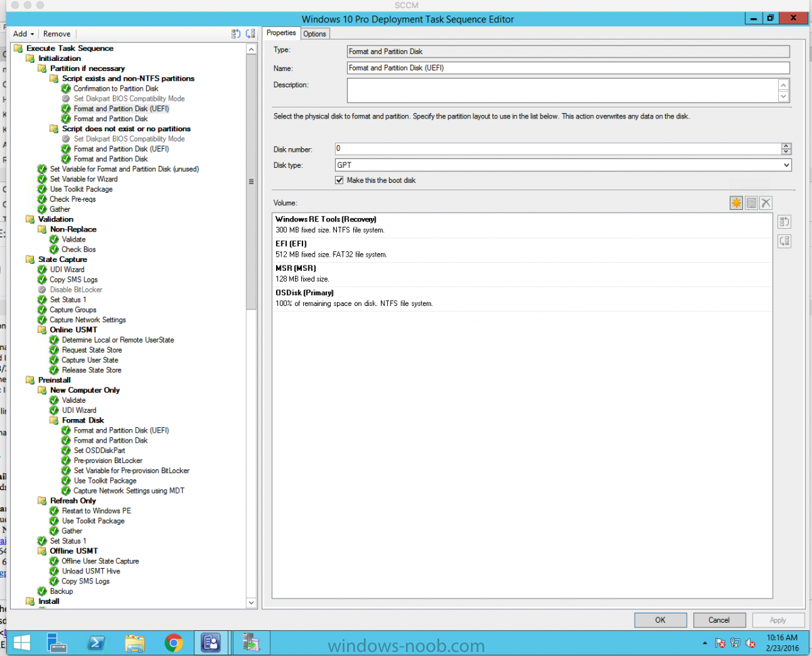Image resolution: width=812 pixels, height=656 pixels.
Task: Select Set Variable for Wizard step
Action: point(84,179)
